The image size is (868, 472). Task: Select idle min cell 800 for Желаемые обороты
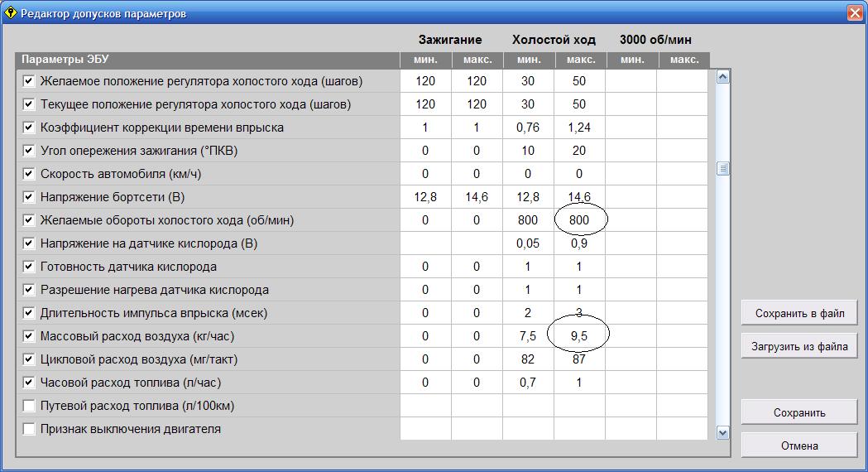(528, 220)
